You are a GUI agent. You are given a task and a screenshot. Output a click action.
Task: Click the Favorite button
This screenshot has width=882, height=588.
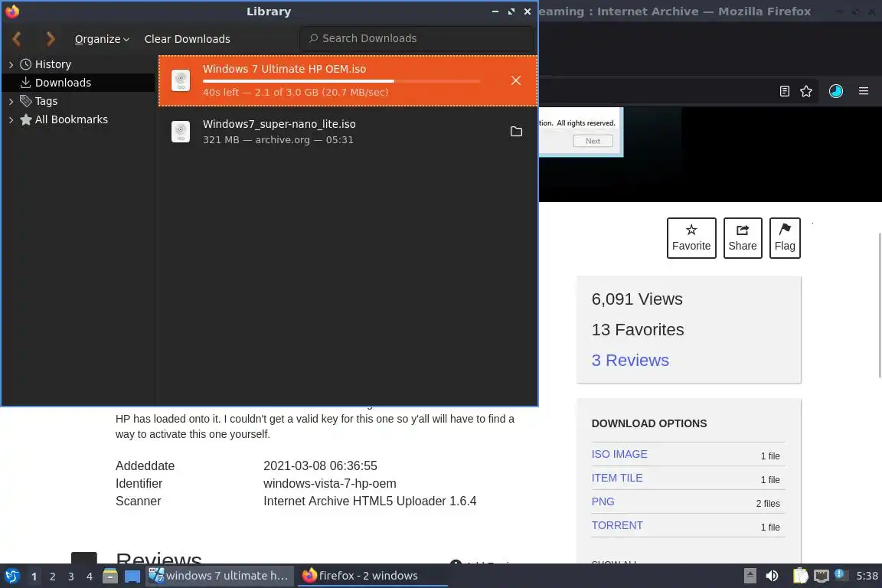(691, 238)
